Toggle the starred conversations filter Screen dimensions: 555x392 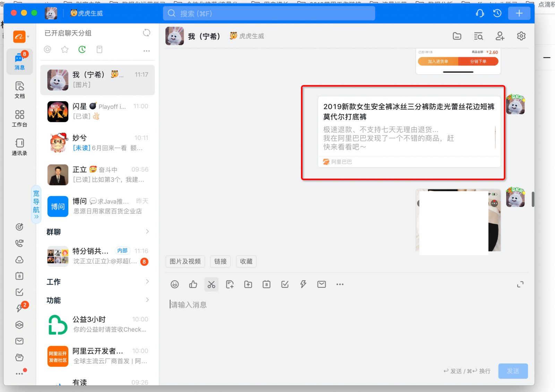click(x=65, y=49)
